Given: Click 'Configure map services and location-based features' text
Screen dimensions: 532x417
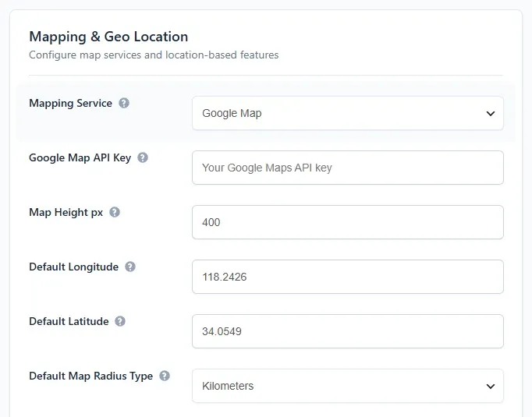Looking at the screenshot, I should point(154,55).
